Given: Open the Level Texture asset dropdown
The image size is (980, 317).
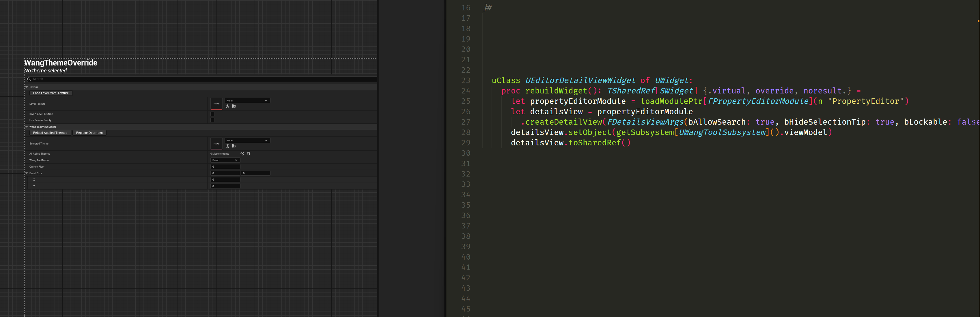Looking at the screenshot, I should tap(247, 101).
